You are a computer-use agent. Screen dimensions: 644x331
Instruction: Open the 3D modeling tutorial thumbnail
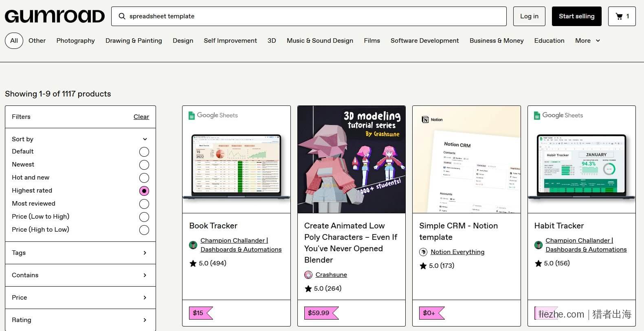352,160
